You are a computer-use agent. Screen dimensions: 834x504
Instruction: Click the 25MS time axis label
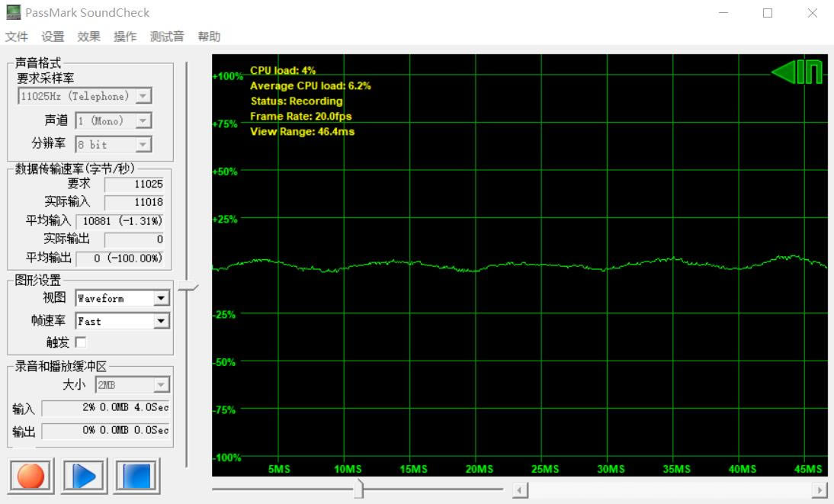click(545, 469)
